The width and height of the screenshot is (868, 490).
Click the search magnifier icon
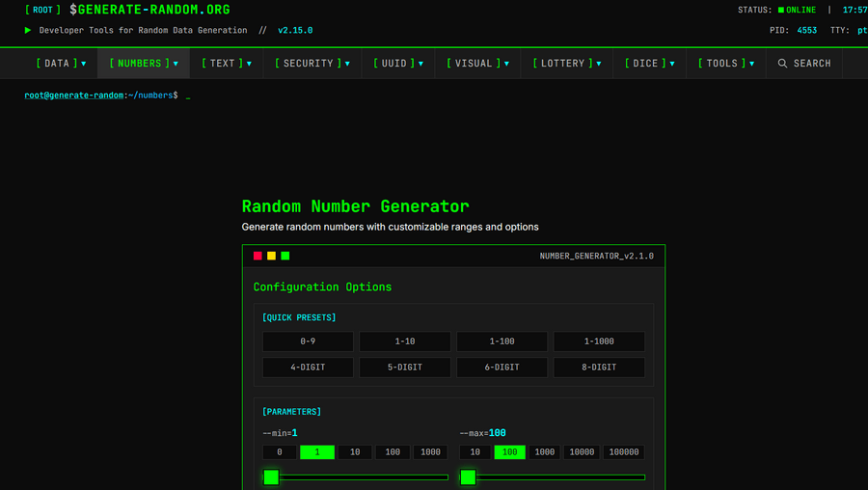pos(783,64)
